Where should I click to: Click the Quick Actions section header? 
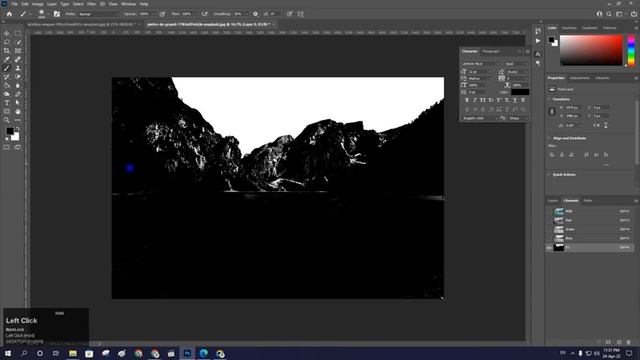[x=564, y=175]
